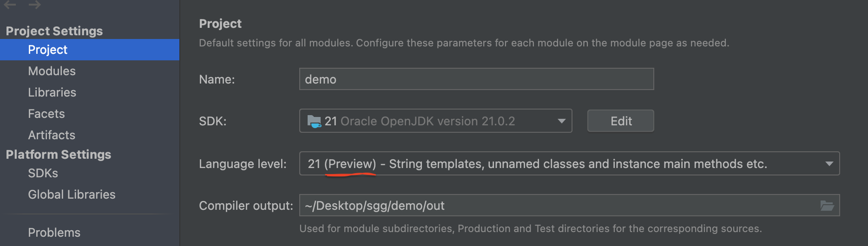Click the forward navigation arrow

34,5
